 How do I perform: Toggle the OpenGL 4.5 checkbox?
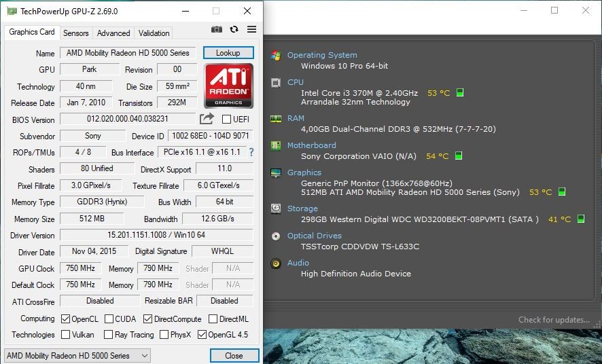[x=202, y=335]
